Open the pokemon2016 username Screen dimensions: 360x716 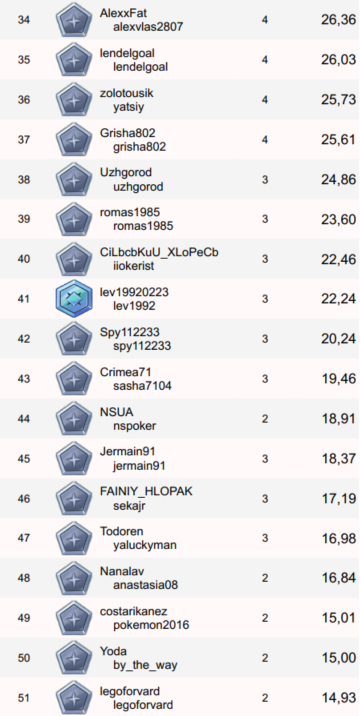pos(151,625)
